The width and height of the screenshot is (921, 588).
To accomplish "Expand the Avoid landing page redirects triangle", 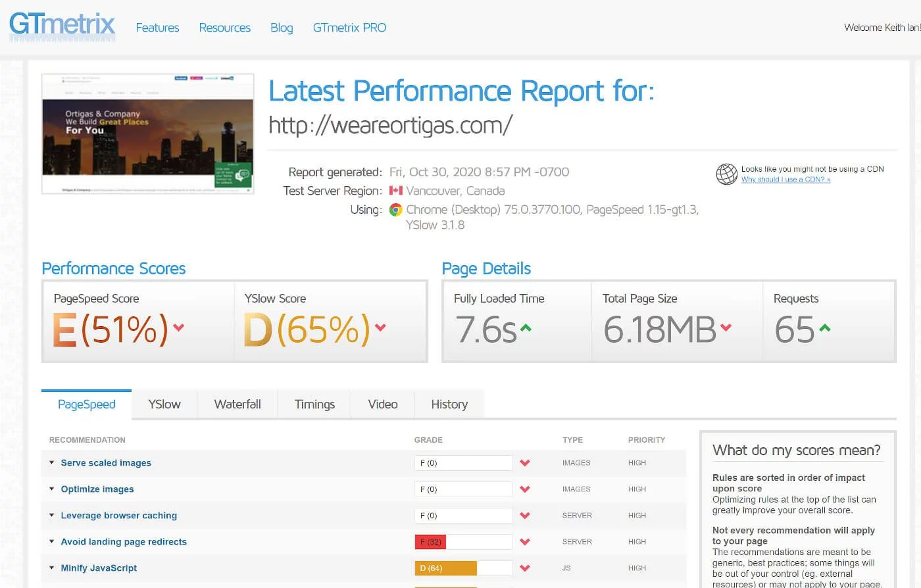I will coord(51,541).
